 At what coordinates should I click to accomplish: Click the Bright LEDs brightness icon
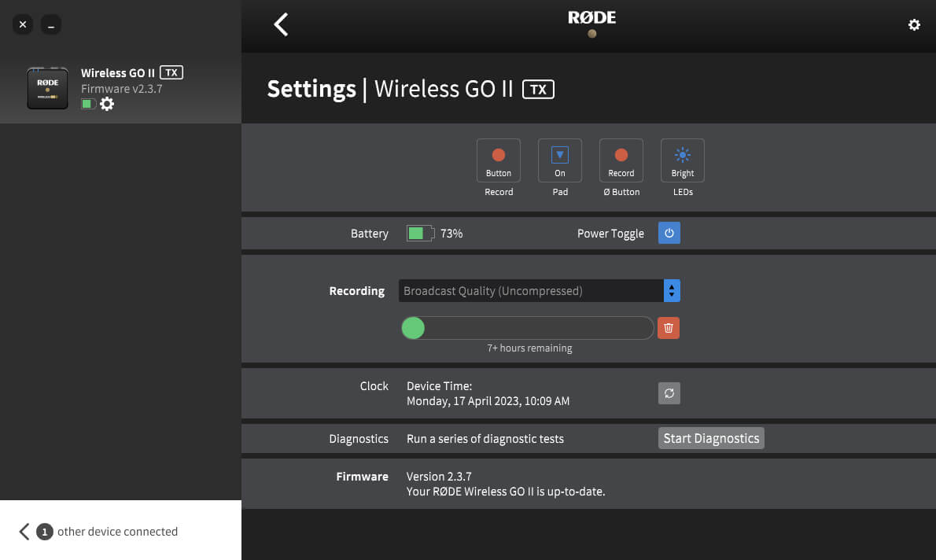pos(682,156)
